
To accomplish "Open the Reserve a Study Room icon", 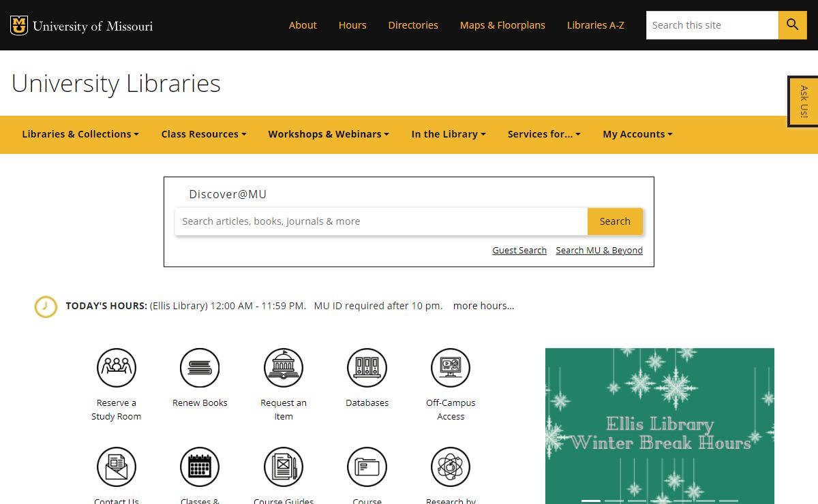I will tap(117, 368).
